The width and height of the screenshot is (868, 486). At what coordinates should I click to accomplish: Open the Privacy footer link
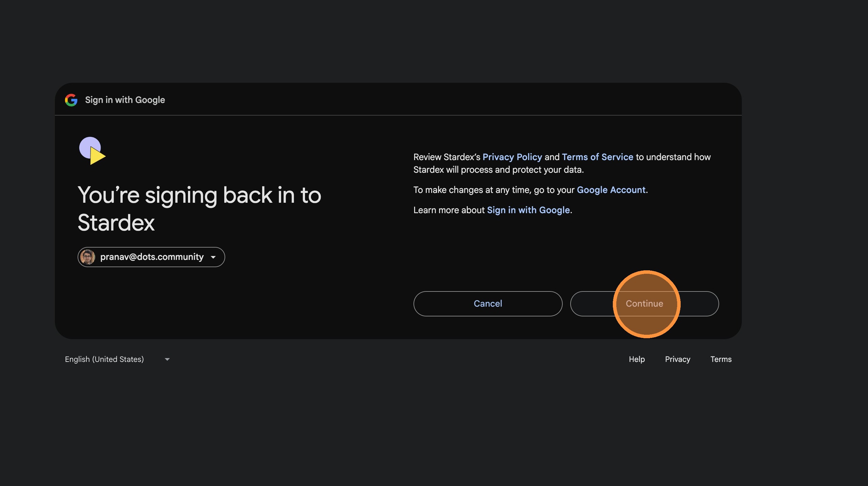(677, 359)
